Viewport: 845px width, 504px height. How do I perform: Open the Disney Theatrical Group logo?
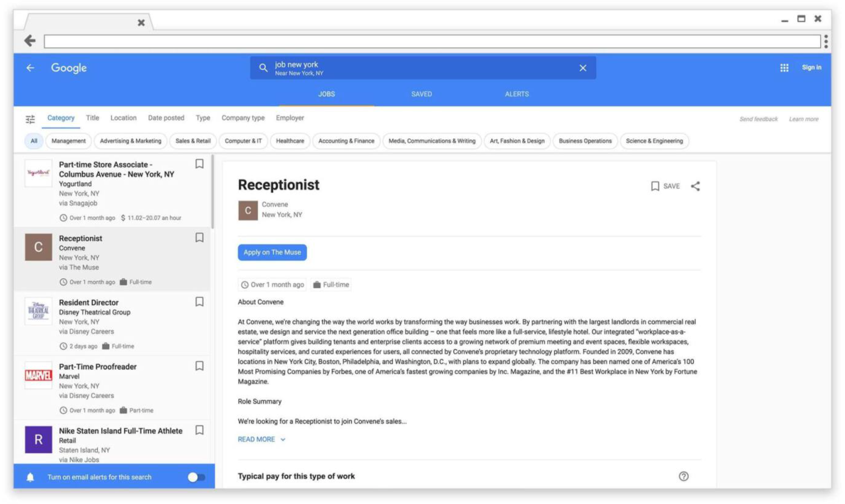click(38, 311)
